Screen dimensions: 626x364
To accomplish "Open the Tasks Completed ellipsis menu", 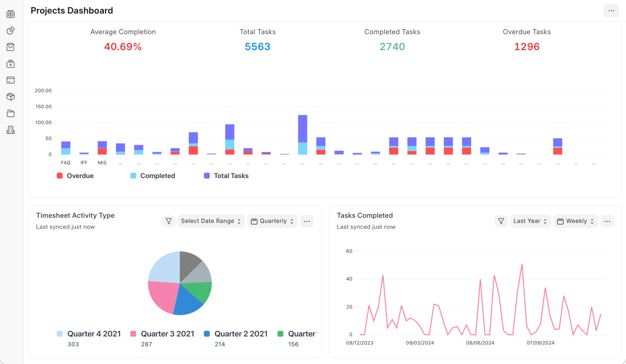I will coord(607,221).
